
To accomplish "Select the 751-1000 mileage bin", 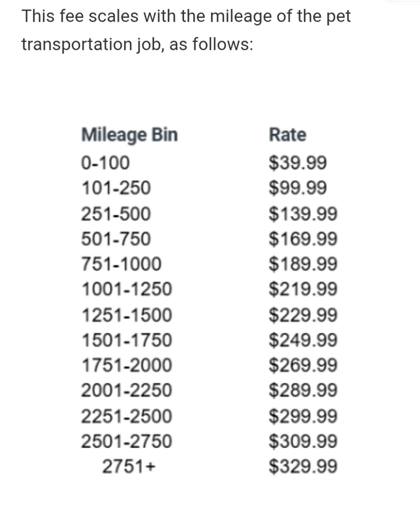I will coord(121,264).
